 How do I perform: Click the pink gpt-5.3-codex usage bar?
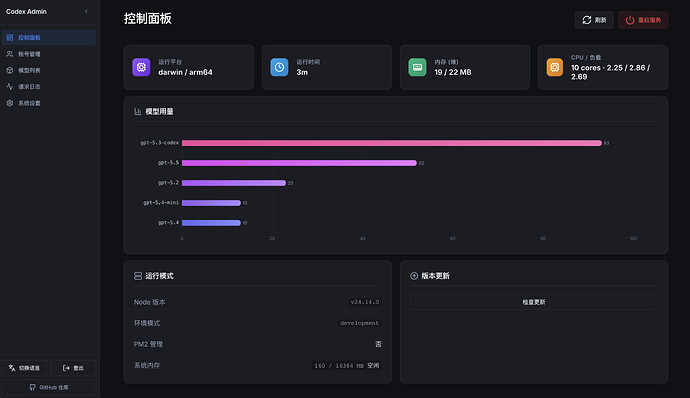392,143
